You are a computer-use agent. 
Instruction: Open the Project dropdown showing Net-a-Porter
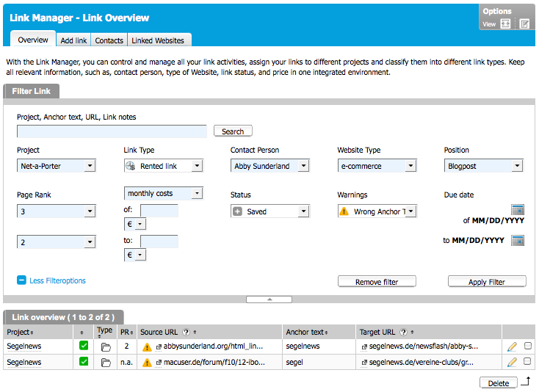(x=57, y=166)
